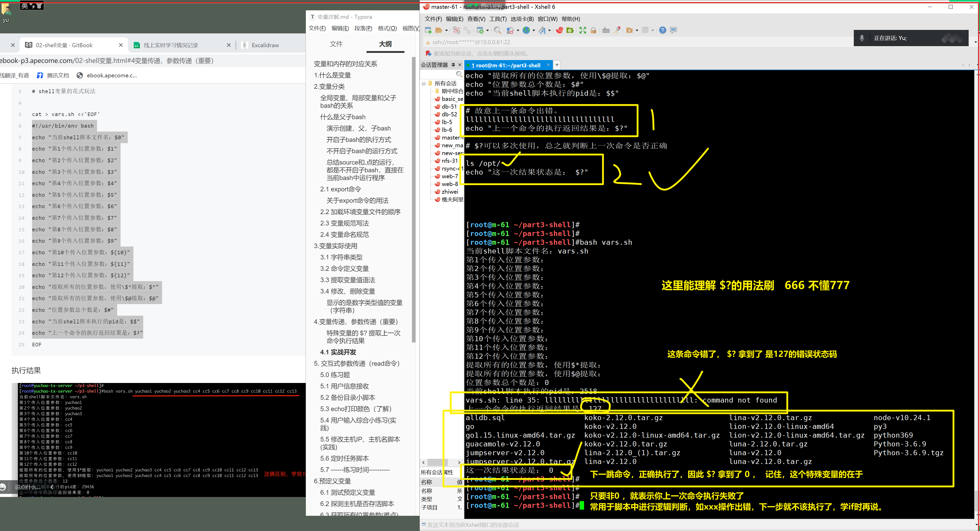Open session properties gear-window icon in Xshell

480,30
